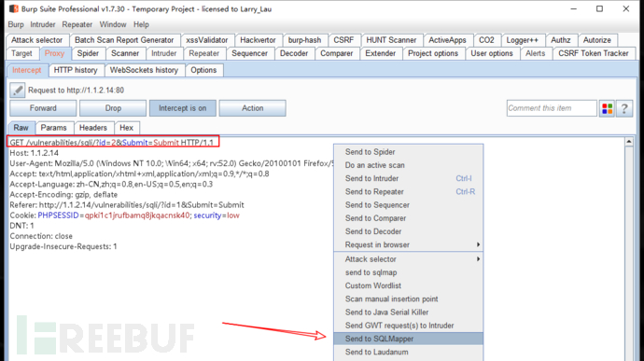Click the Action button
The image size is (644, 361).
pyautogui.click(x=252, y=108)
